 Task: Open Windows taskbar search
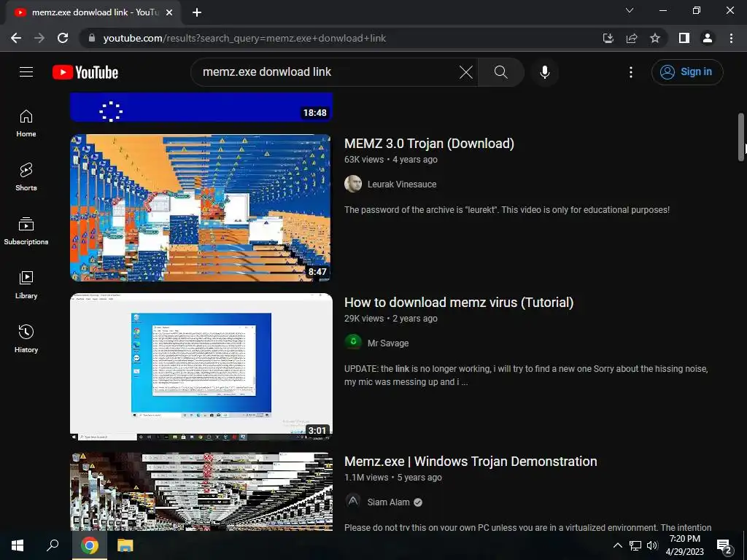coord(53,545)
